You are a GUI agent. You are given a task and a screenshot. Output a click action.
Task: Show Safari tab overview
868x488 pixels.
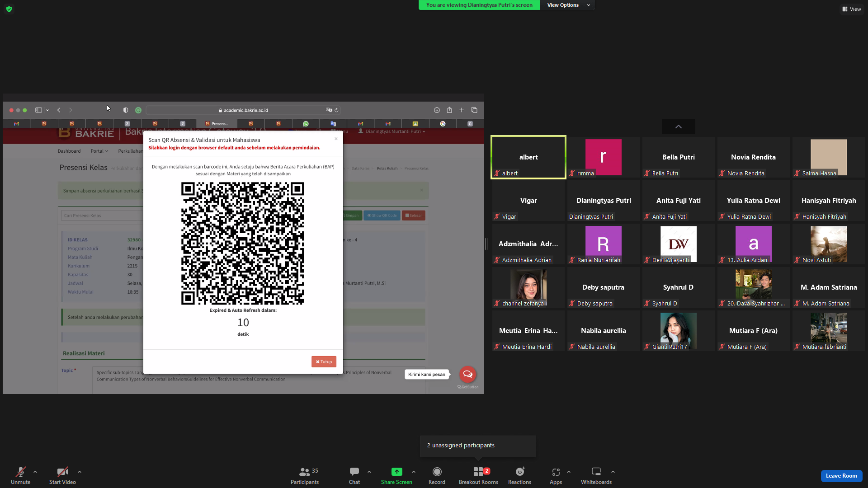(474, 110)
